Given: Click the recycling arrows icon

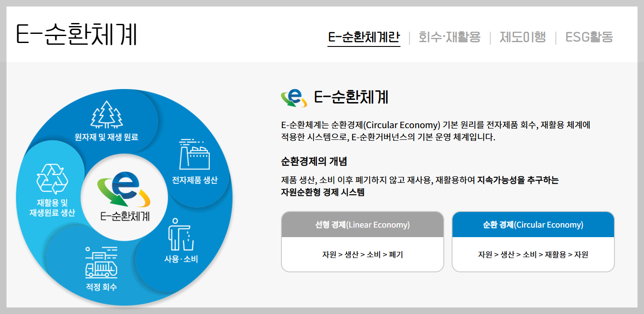Looking at the screenshot, I should (53, 179).
